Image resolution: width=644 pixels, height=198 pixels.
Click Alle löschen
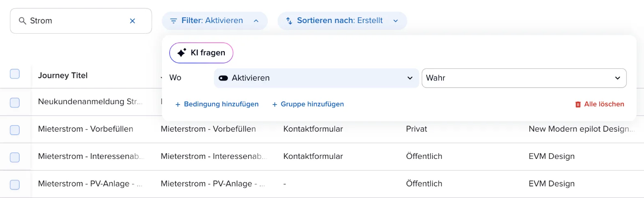(600, 104)
